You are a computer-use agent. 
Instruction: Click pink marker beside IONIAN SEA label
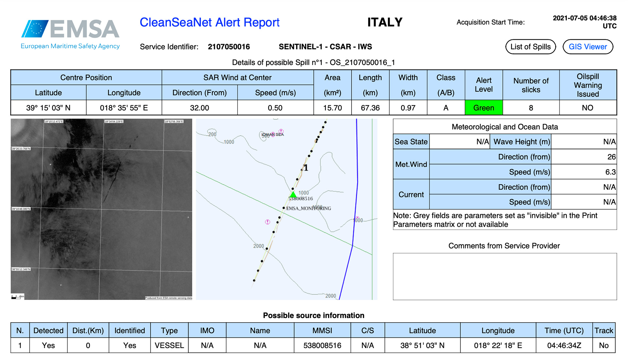[281, 131]
